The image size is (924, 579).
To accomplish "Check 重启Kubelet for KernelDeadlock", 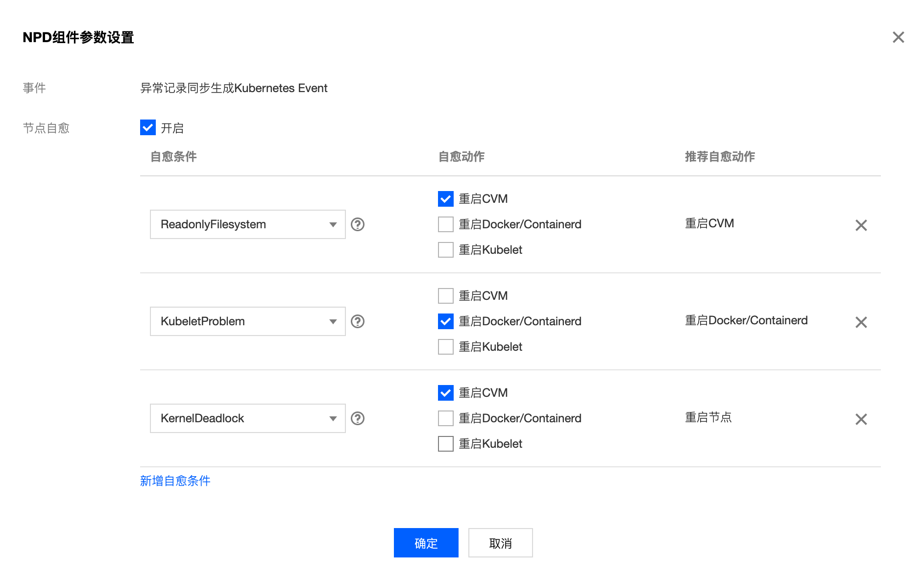I will pyautogui.click(x=445, y=444).
